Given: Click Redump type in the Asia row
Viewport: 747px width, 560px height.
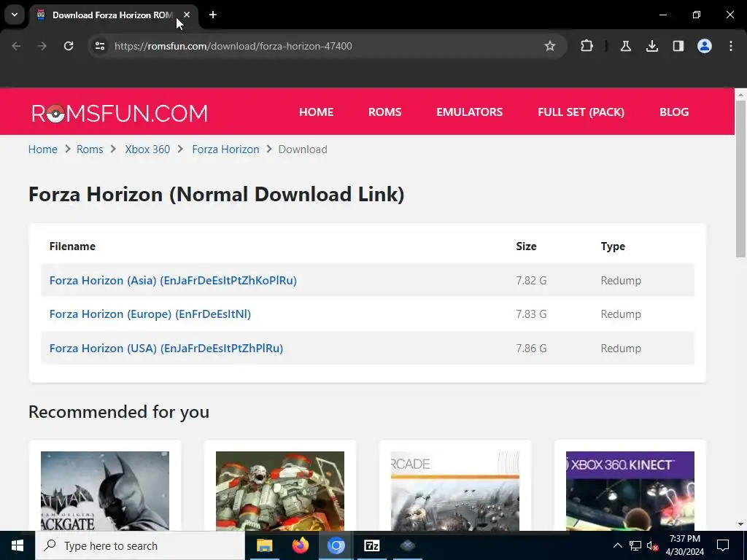Looking at the screenshot, I should coord(621,281).
